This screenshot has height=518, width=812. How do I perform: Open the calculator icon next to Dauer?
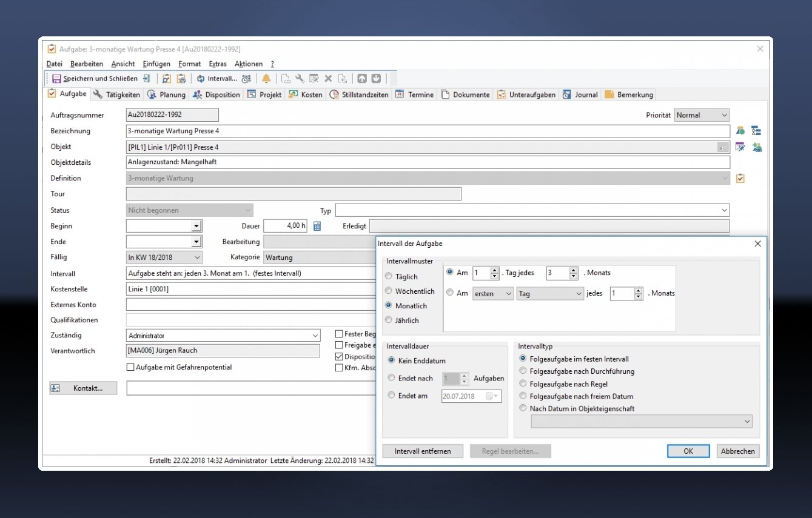pos(317,226)
